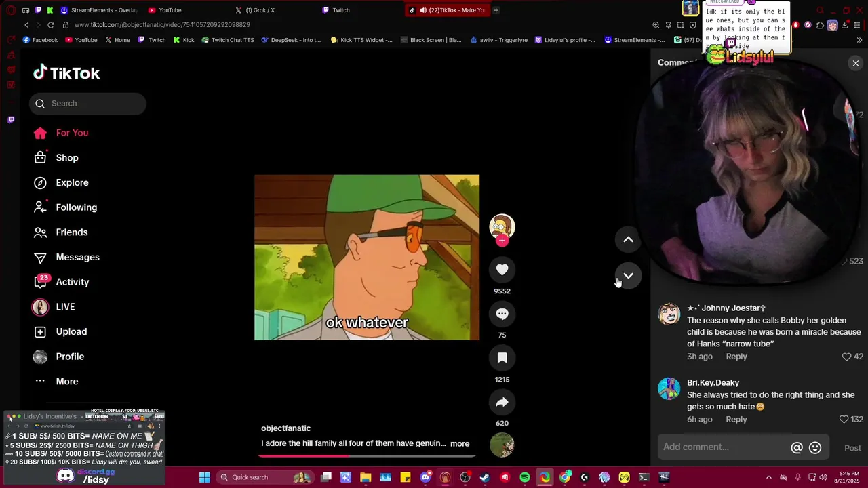Open Discord from the taskbar
Image resolution: width=868 pixels, height=488 pixels.
click(x=425, y=477)
